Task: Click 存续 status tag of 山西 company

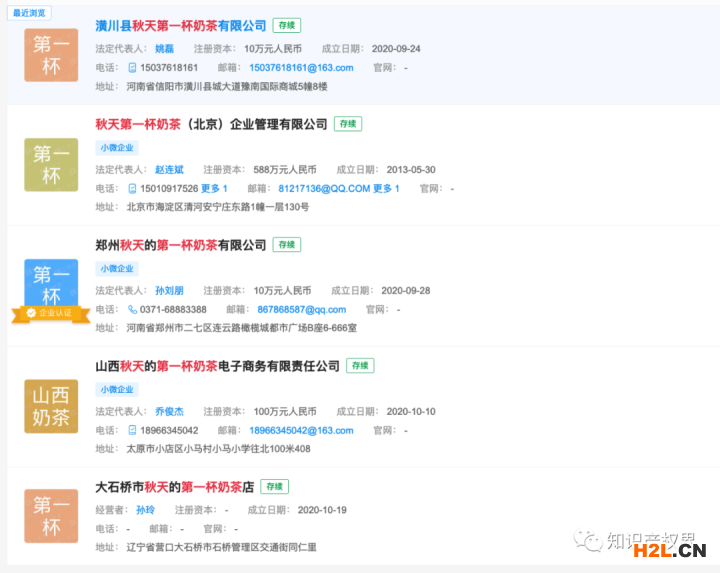Action: click(x=360, y=366)
